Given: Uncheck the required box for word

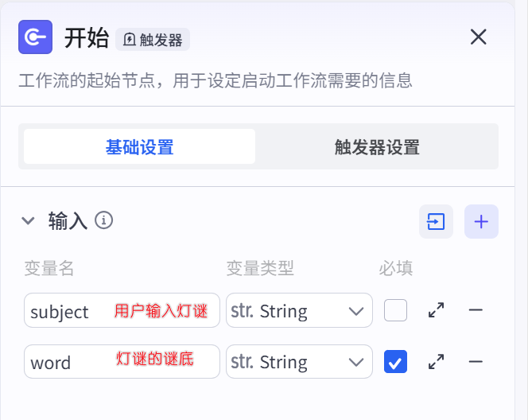Looking at the screenshot, I should click(395, 362).
